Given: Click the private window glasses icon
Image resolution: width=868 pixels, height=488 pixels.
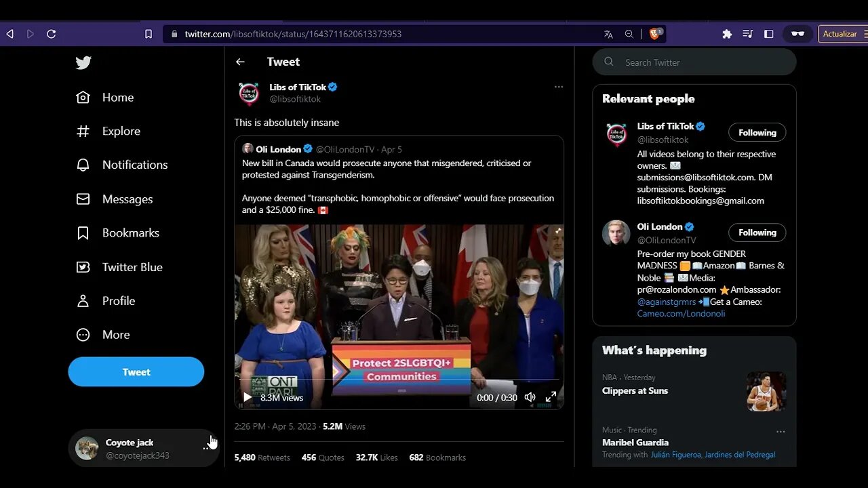Looking at the screenshot, I should 798,34.
